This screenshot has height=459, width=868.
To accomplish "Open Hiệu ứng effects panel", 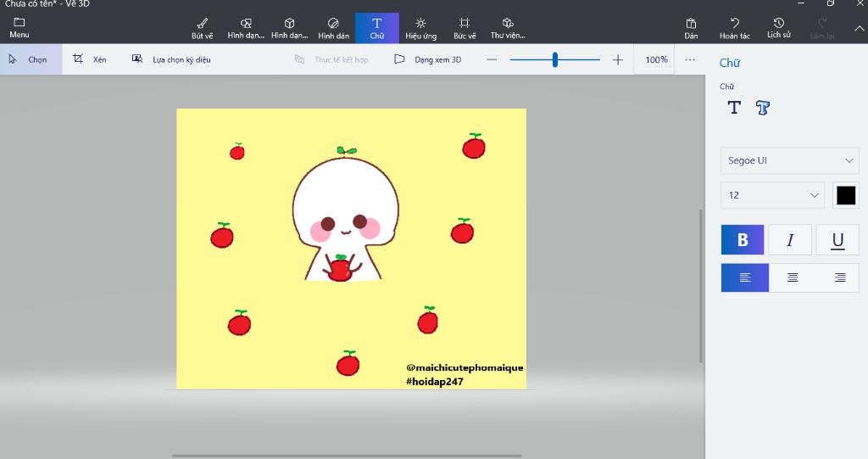I will pyautogui.click(x=420, y=27).
